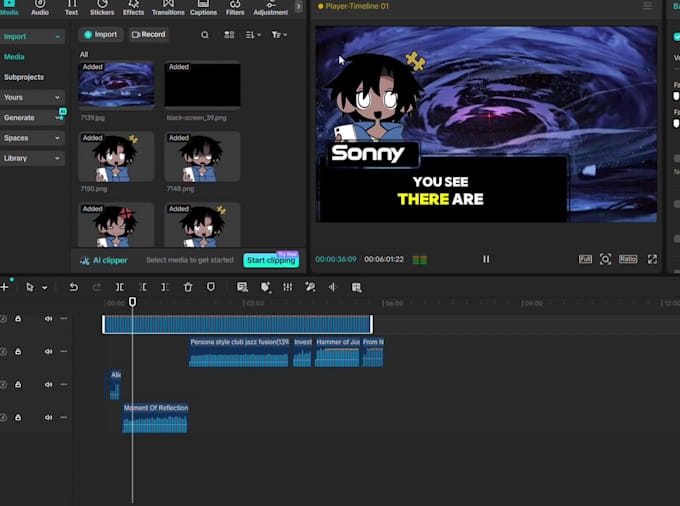The height and width of the screenshot is (506, 680).
Task: Lock the first audio track
Action: tap(18, 319)
